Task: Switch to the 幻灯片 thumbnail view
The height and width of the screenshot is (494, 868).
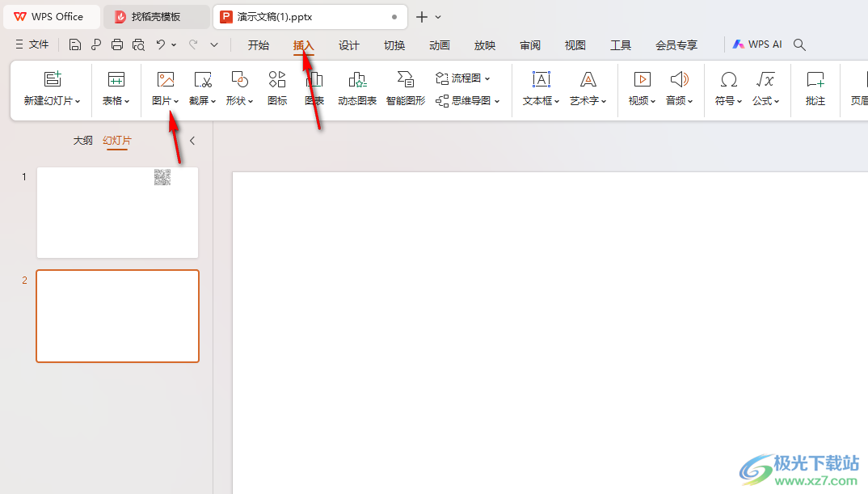Action: pos(117,141)
